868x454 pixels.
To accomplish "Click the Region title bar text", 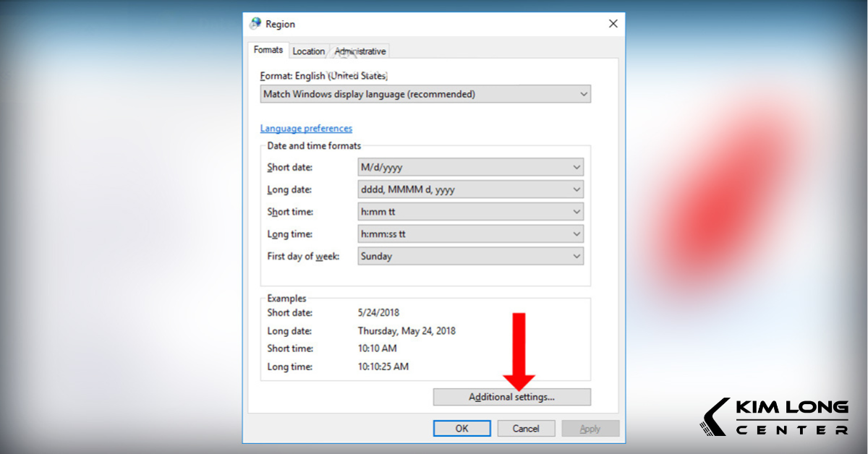I will (x=280, y=24).
